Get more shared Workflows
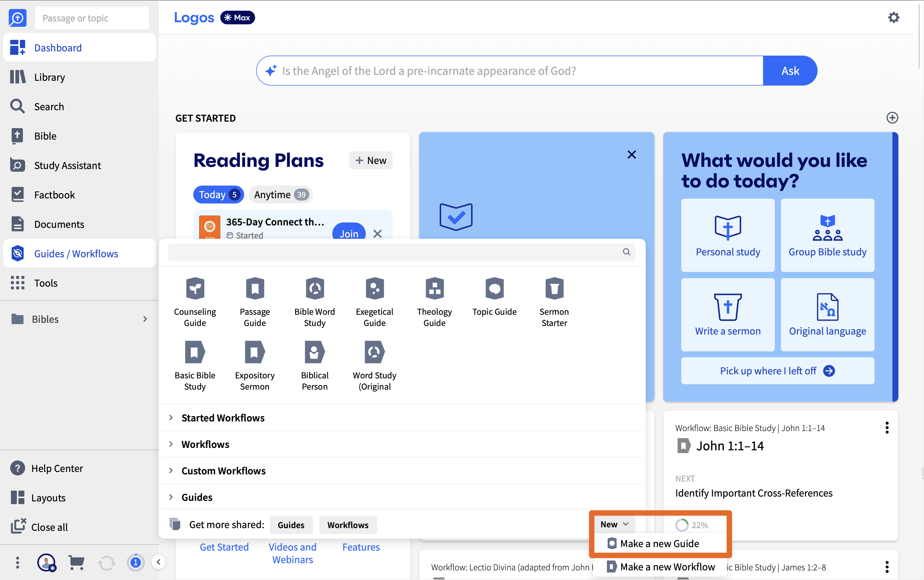This screenshot has width=924, height=580. [x=348, y=525]
